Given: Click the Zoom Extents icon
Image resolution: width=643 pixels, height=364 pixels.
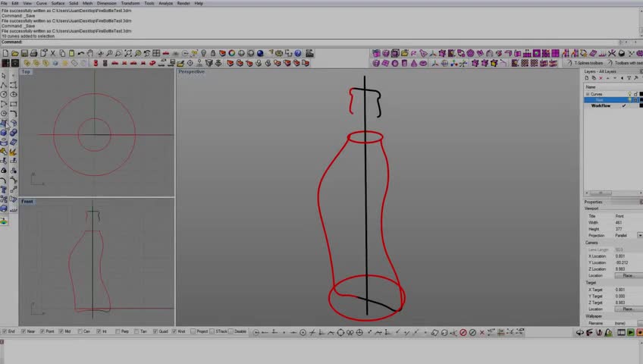Looking at the screenshot, I should coord(128,53).
